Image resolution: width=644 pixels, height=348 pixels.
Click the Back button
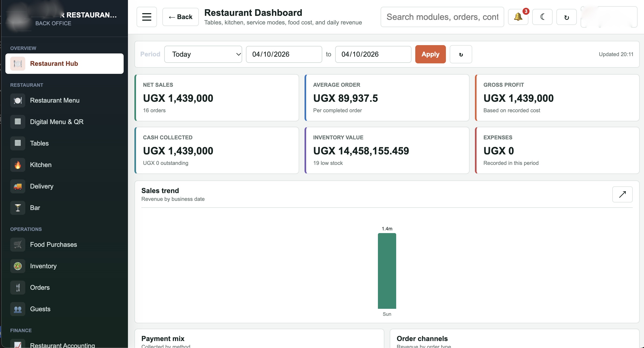coord(181,17)
